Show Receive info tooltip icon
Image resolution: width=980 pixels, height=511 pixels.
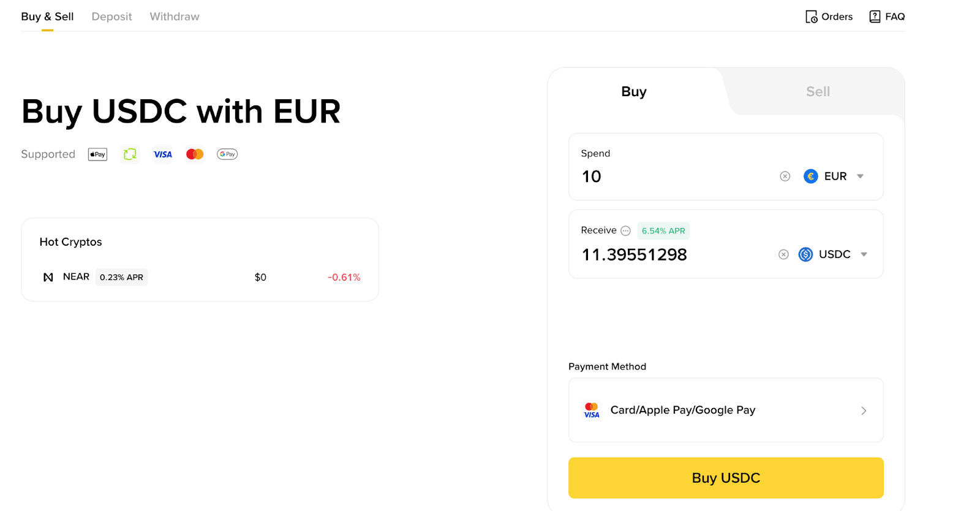625,231
